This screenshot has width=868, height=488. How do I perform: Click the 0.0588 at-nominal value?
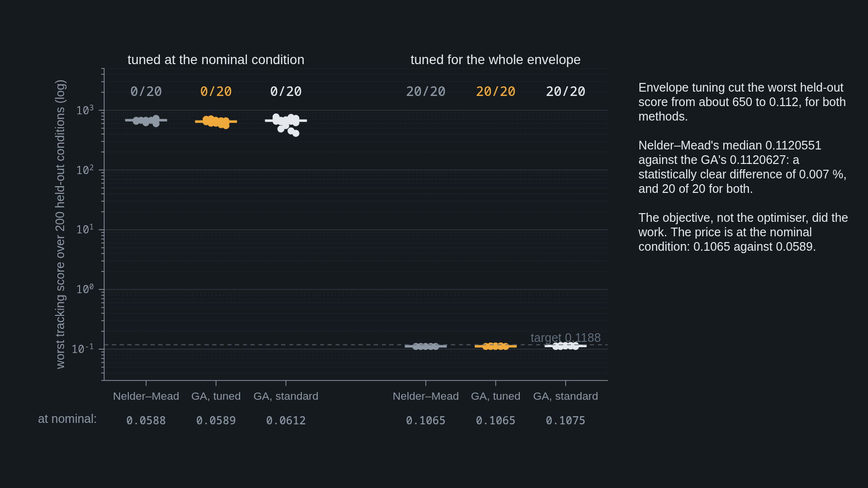point(146,420)
